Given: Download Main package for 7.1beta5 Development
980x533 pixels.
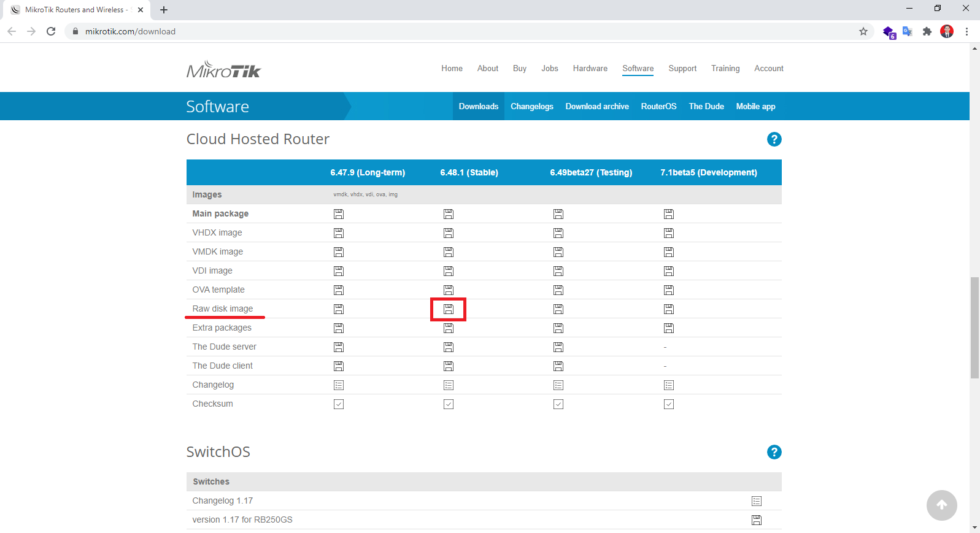Looking at the screenshot, I should point(669,214).
